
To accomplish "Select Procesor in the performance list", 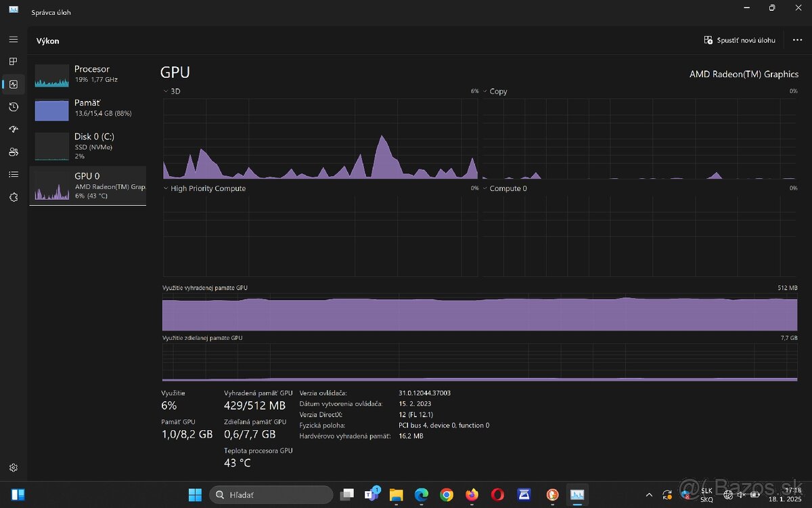I will click(x=88, y=75).
